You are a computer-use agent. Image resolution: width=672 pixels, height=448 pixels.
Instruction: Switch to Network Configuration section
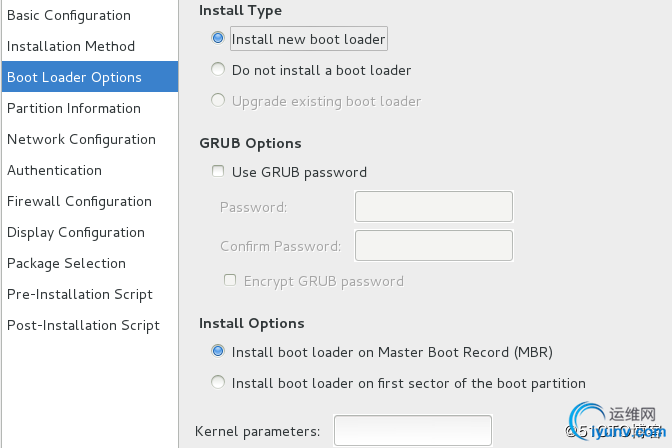click(x=81, y=139)
